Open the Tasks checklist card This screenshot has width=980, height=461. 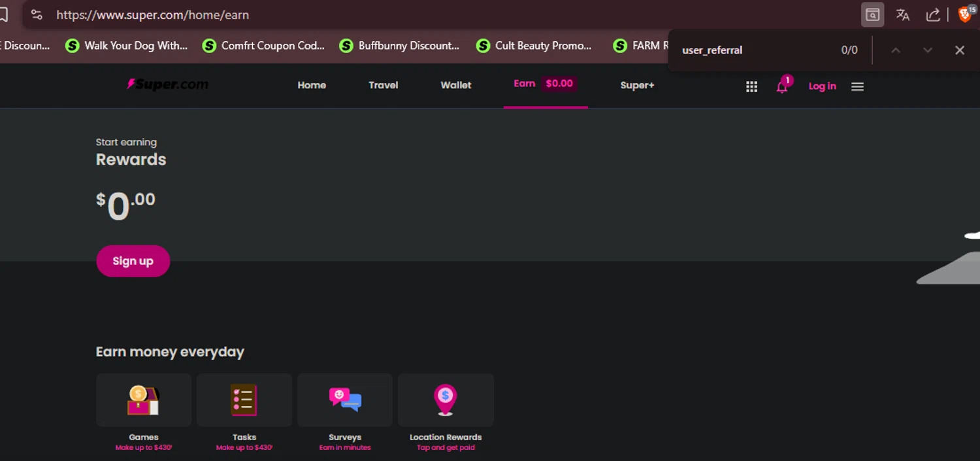pyautogui.click(x=244, y=400)
